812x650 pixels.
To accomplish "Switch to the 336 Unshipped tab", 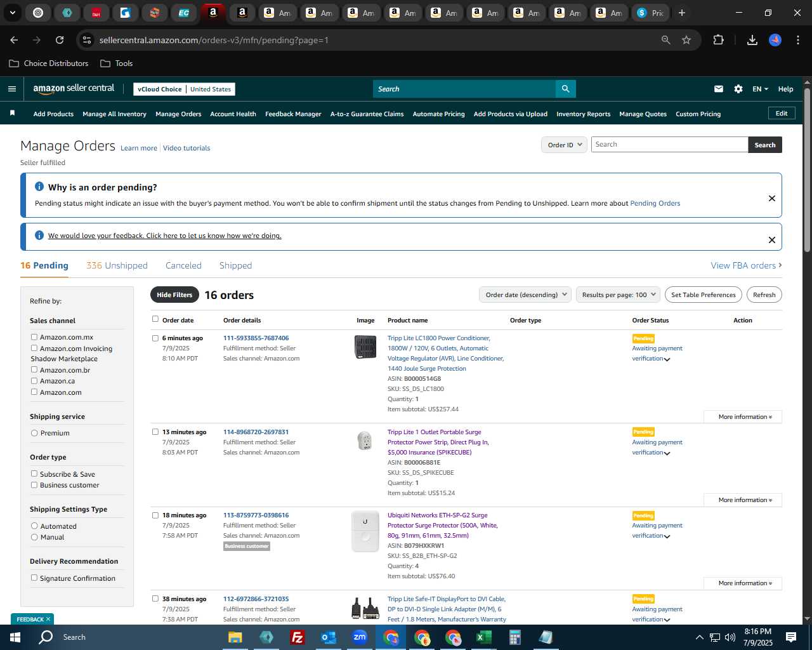I will coord(117,265).
